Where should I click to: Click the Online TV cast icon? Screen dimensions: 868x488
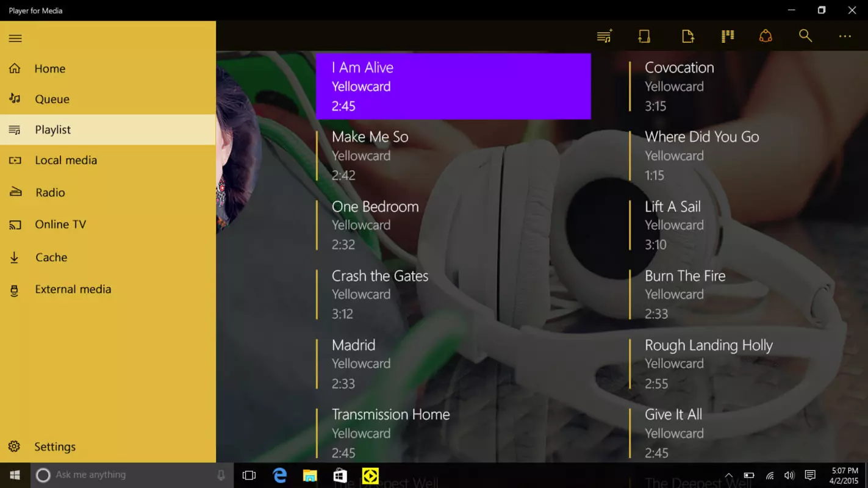tap(15, 225)
